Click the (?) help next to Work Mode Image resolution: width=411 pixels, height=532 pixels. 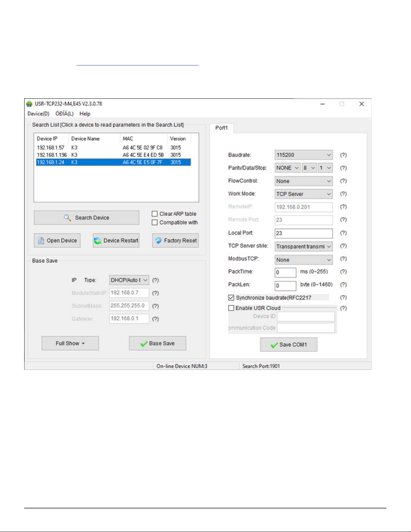point(343,194)
